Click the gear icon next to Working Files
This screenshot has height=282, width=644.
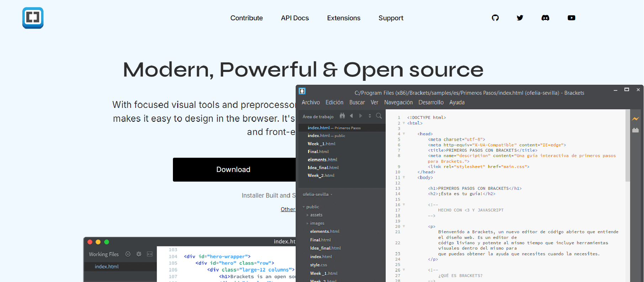(x=139, y=254)
